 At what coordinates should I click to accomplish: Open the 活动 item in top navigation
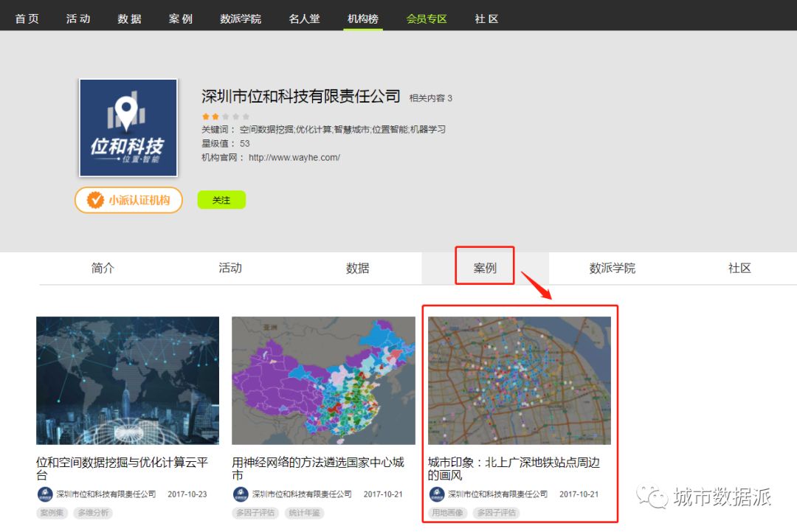pos(78,18)
